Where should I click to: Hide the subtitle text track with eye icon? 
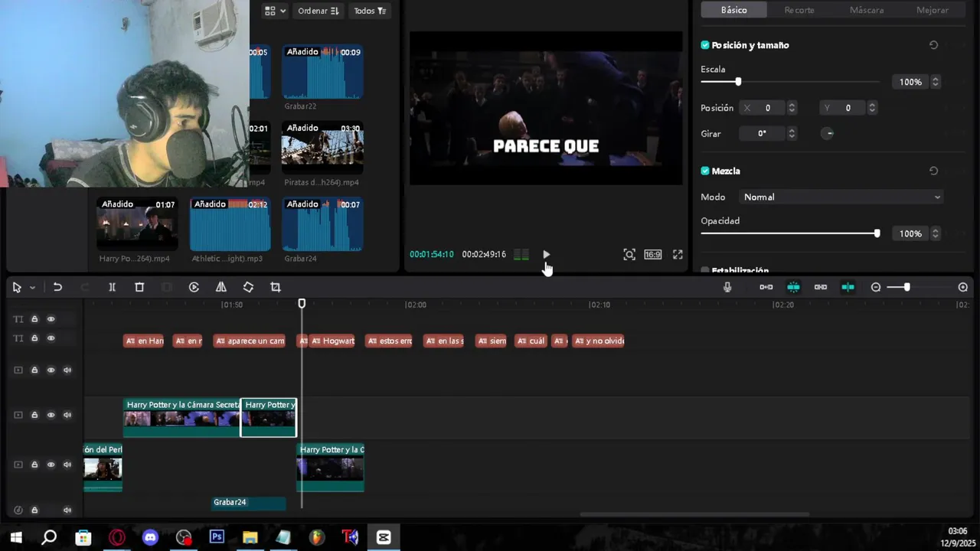[51, 338]
